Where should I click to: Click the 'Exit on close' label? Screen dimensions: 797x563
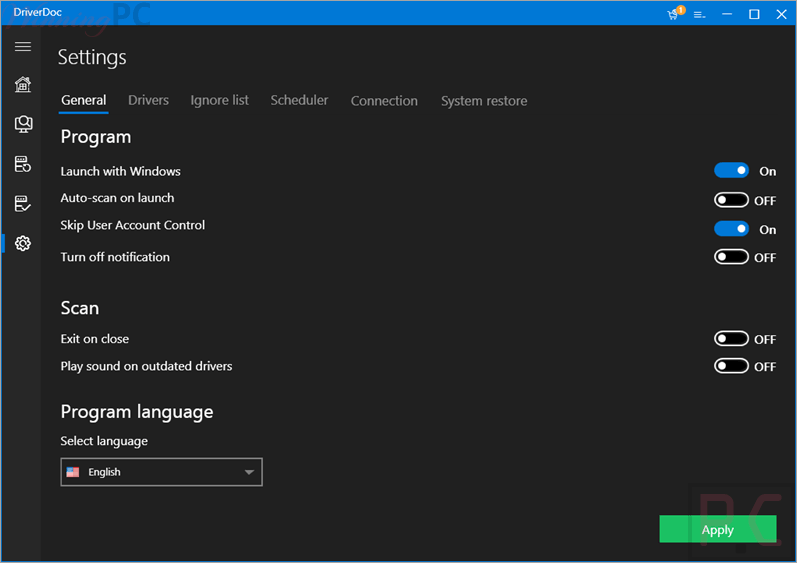(95, 339)
